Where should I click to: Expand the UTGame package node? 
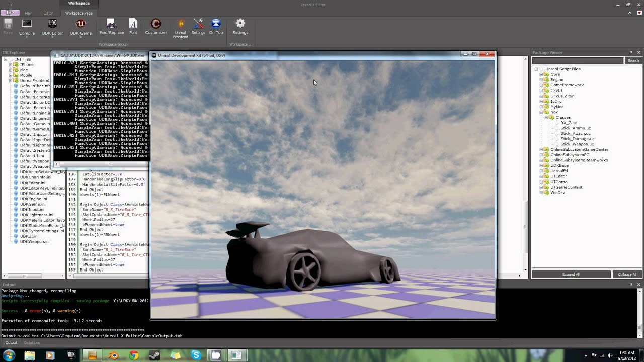541,182
